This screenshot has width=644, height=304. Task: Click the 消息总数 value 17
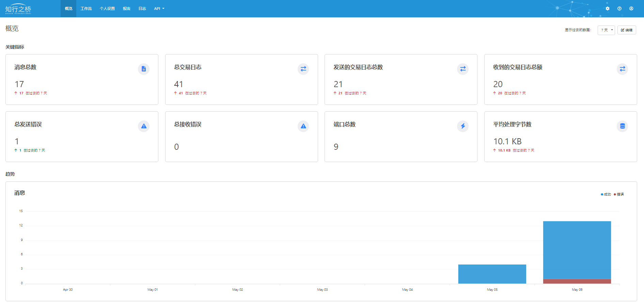pos(19,84)
